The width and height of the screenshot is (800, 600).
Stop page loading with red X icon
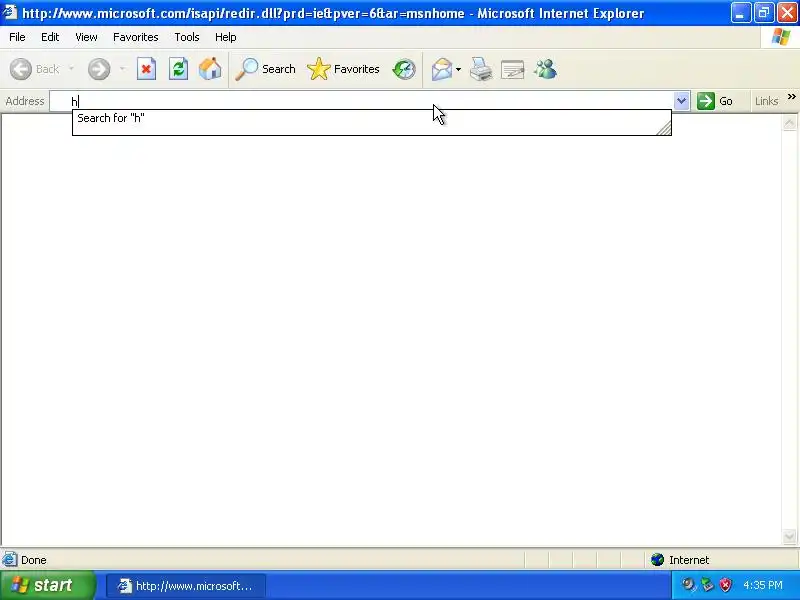(x=146, y=69)
